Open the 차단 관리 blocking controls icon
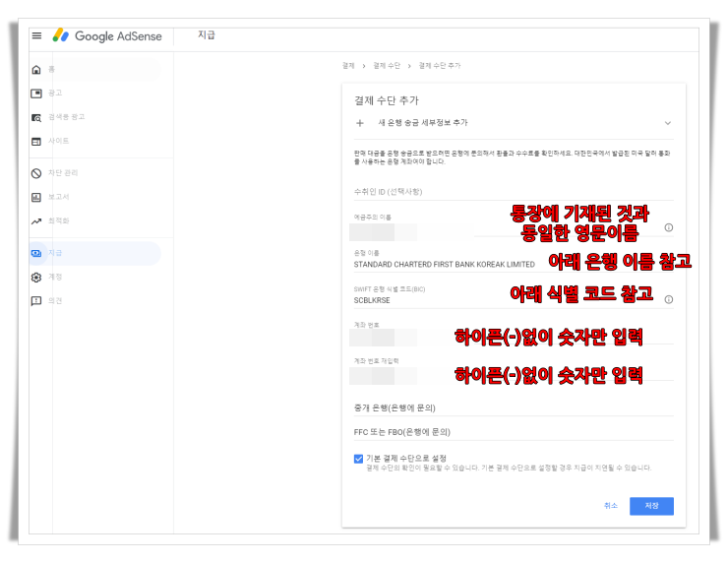 tap(36, 173)
